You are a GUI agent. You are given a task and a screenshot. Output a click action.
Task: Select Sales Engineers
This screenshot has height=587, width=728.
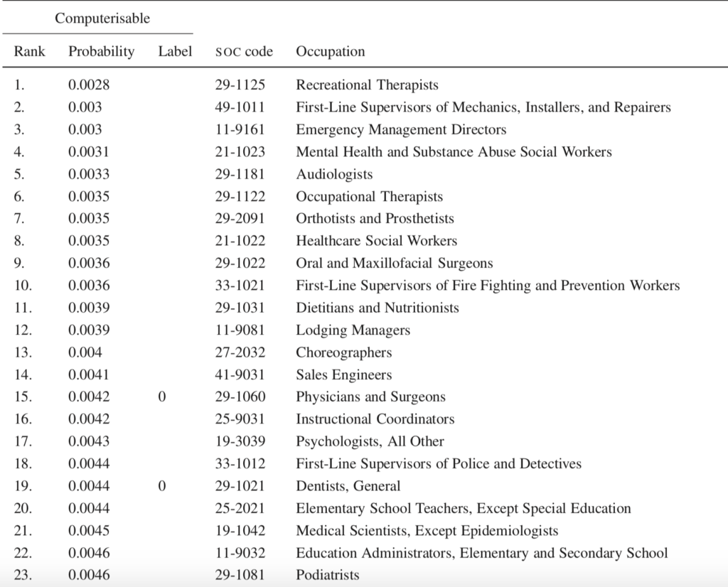pyautogui.click(x=344, y=375)
